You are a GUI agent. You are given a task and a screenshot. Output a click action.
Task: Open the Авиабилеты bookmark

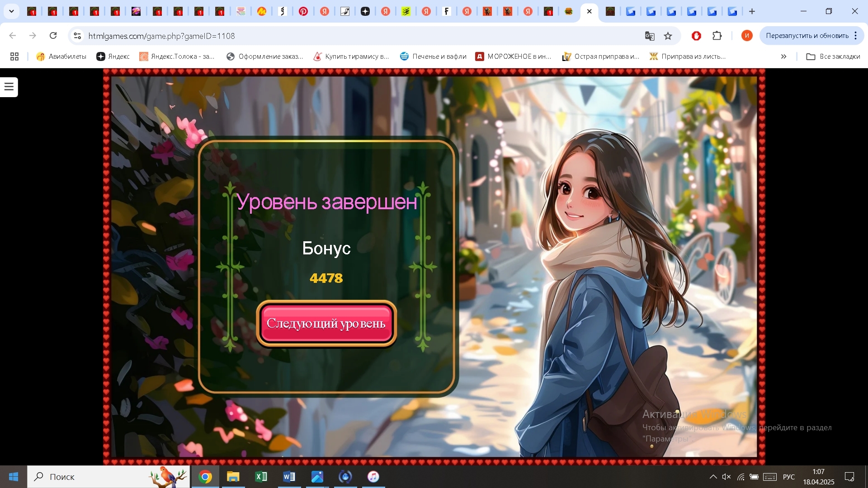click(x=61, y=56)
